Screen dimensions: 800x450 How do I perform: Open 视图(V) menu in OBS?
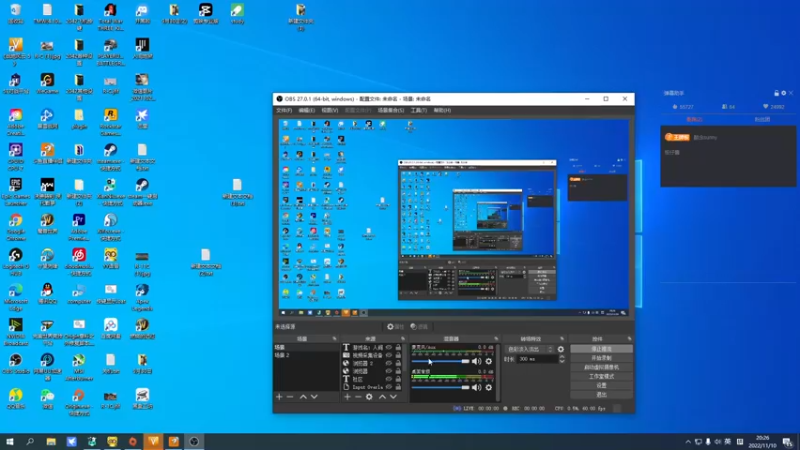pos(330,110)
